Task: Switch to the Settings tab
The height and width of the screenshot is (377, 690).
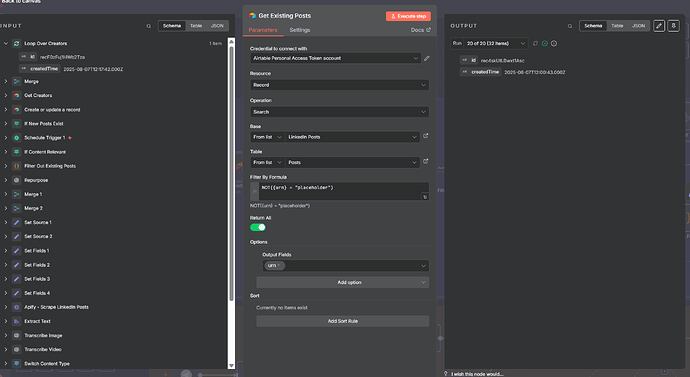Action: (300, 30)
